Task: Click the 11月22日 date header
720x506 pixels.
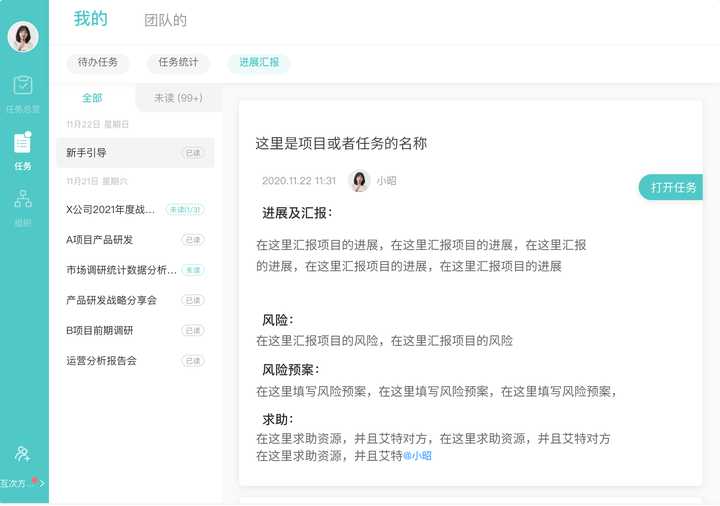Action: tap(97, 124)
